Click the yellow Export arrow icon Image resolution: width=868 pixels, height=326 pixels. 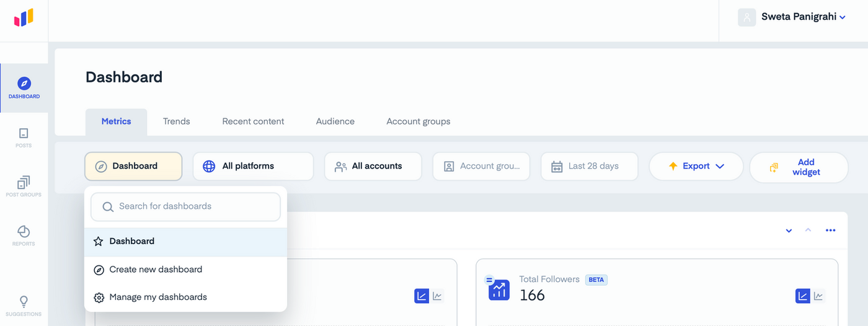[673, 166]
